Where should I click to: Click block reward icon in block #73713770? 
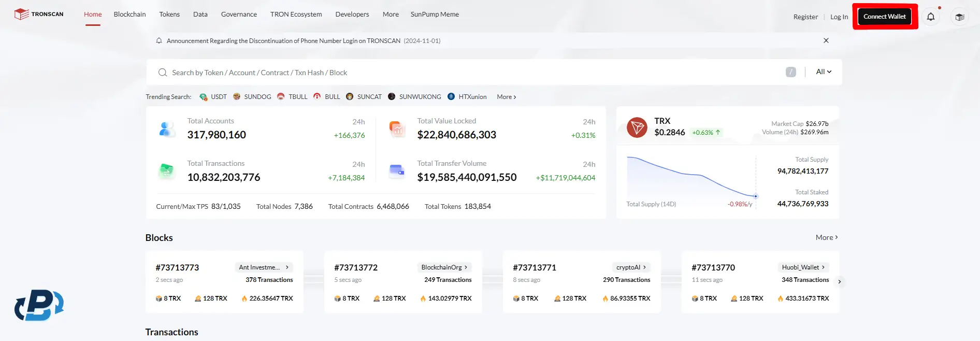click(x=695, y=299)
